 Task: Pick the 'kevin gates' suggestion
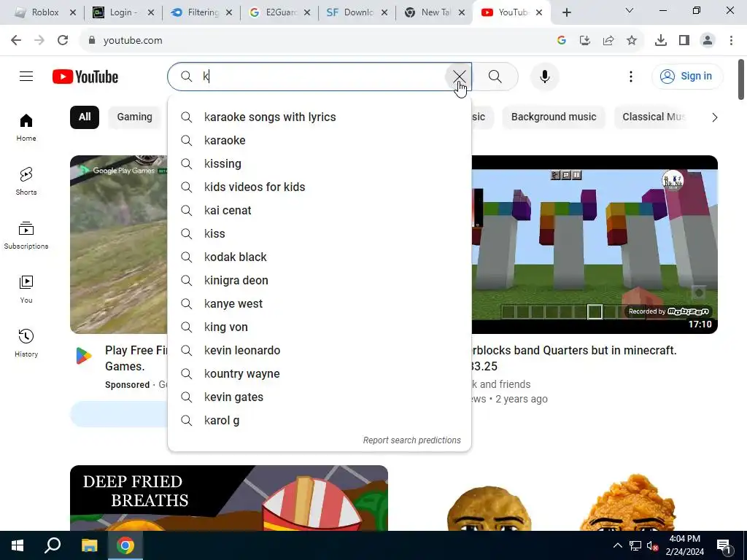tap(320, 397)
